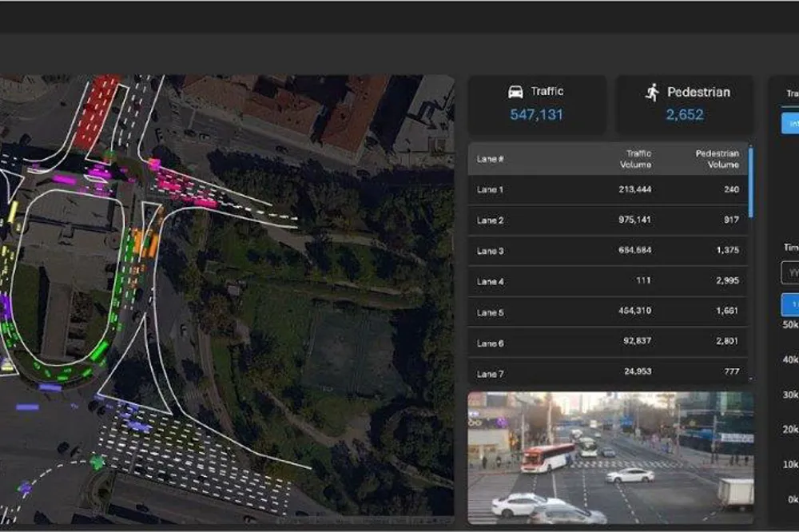799x532 pixels.
Task: Pick the Lane 4 row
Action: pyautogui.click(x=608, y=281)
